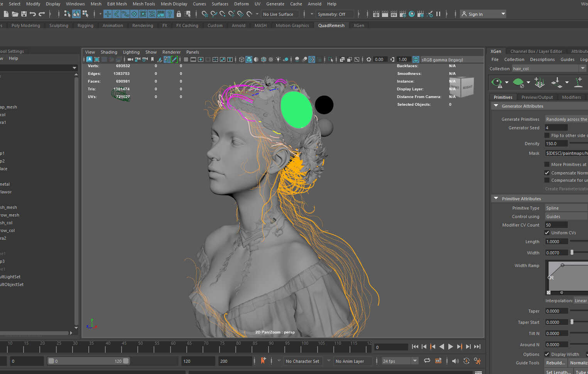
Task: Toggle the auto keyframe icon near timeline
Action: 466,361
